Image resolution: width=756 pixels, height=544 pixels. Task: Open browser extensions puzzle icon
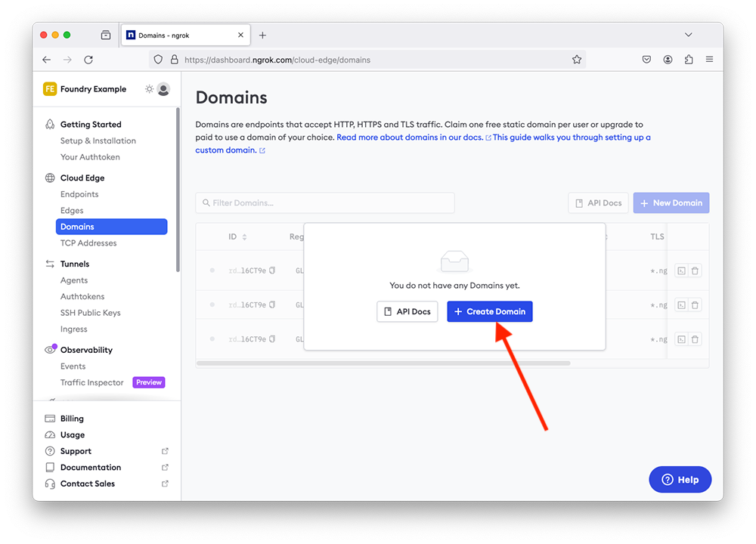(x=689, y=60)
